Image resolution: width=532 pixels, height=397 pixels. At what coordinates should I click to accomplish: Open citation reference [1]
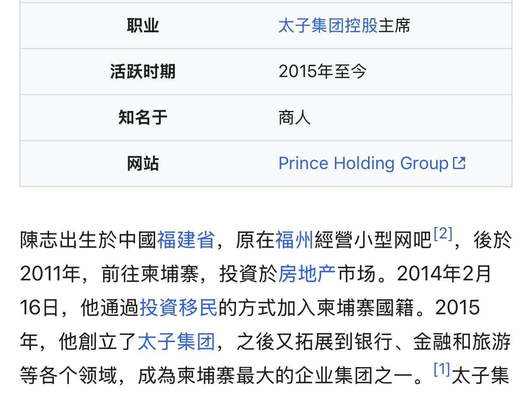[442, 369]
